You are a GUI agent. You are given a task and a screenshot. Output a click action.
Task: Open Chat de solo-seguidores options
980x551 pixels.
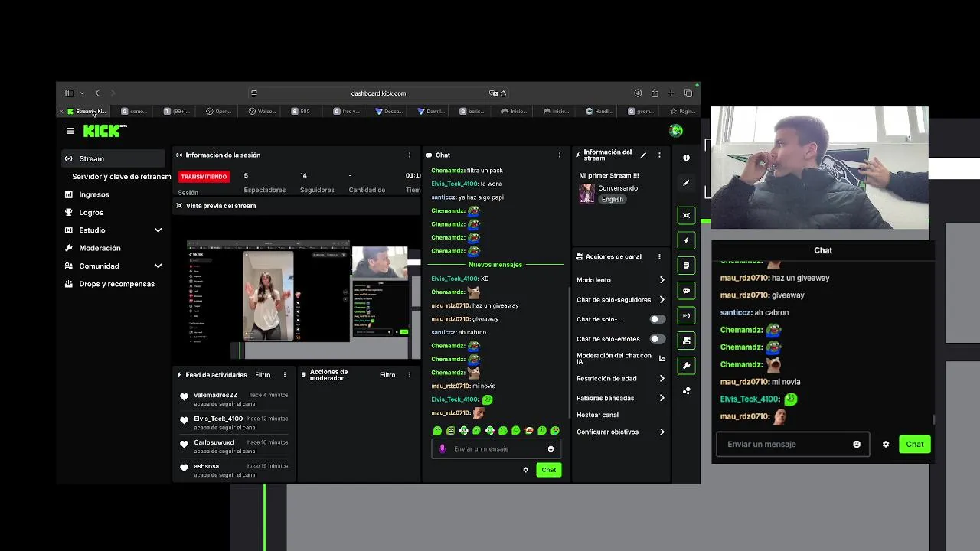coord(620,300)
